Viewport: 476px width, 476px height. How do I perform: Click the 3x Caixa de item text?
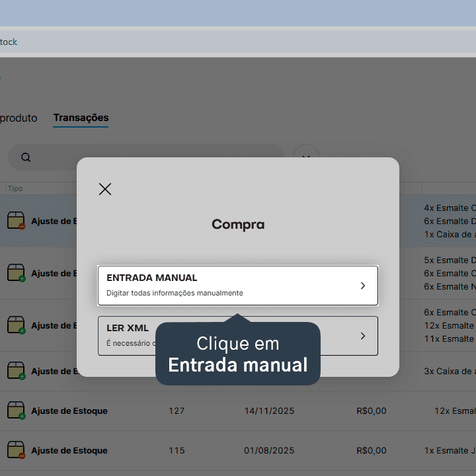click(x=450, y=371)
